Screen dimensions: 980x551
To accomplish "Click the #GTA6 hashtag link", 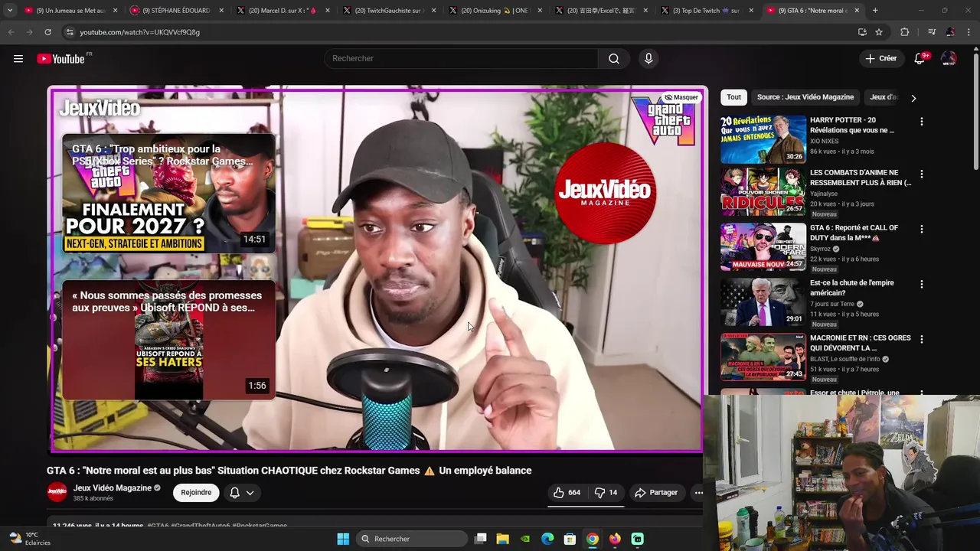I will (158, 527).
